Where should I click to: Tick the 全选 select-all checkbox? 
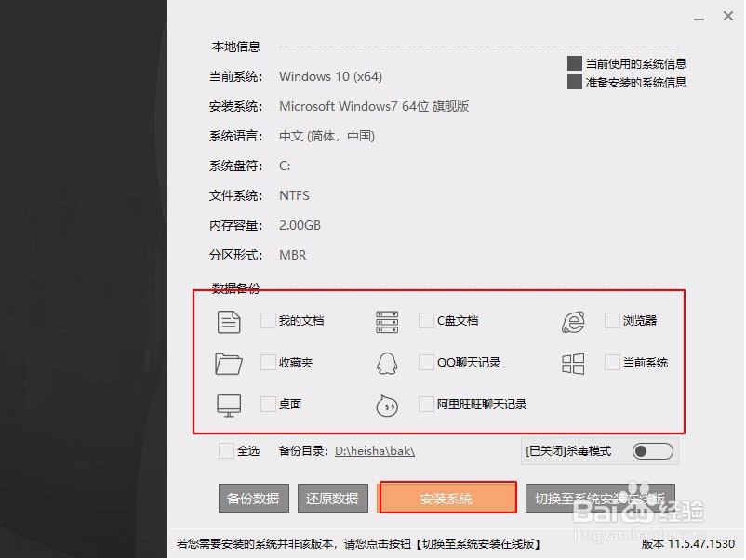(226, 450)
